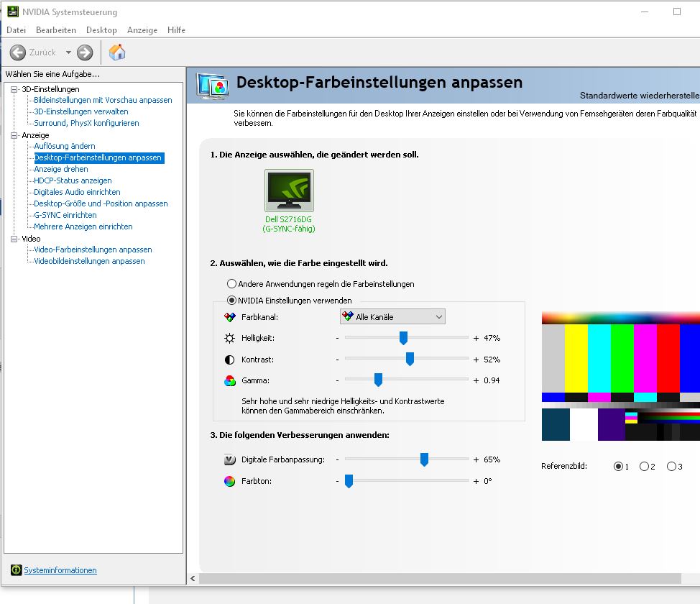The height and width of the screenshot is (604, 700).
Task: Click the NVIDIA app icon in title bar
Action: click(13, 12)
